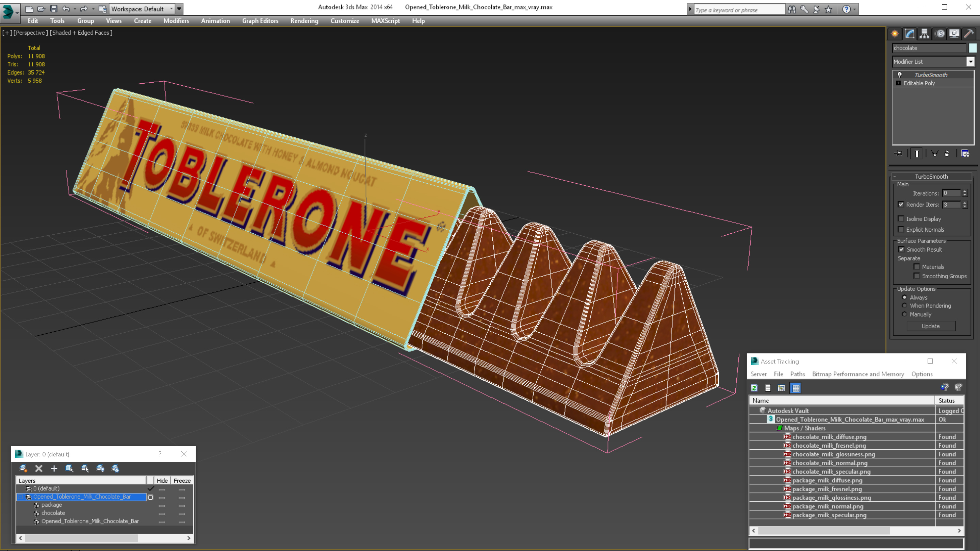
Task: Open the Display command panel tab
Action: 954,33
